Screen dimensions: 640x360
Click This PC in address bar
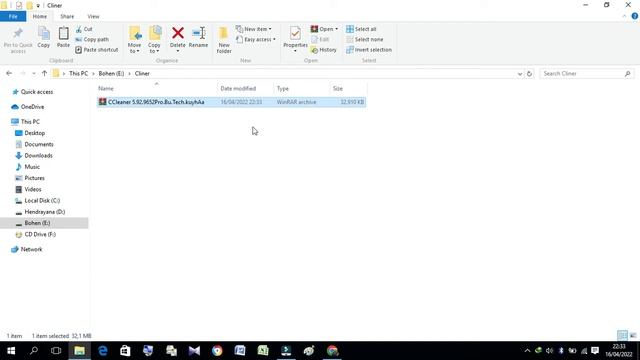[78, 73]
